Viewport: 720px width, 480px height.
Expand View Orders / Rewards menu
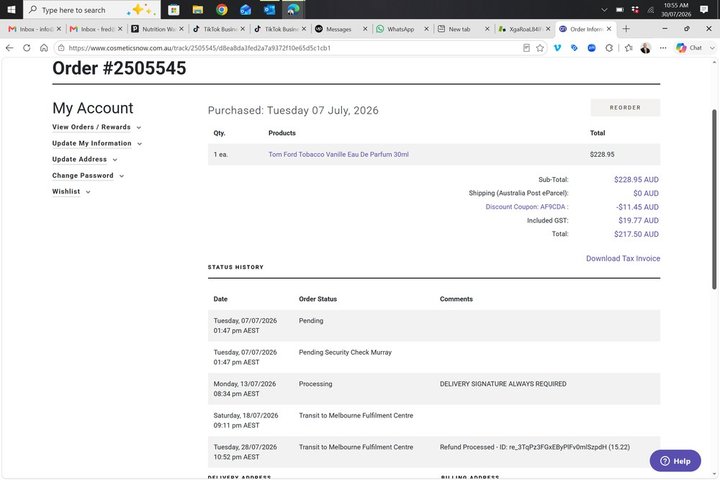pos(96,127)
